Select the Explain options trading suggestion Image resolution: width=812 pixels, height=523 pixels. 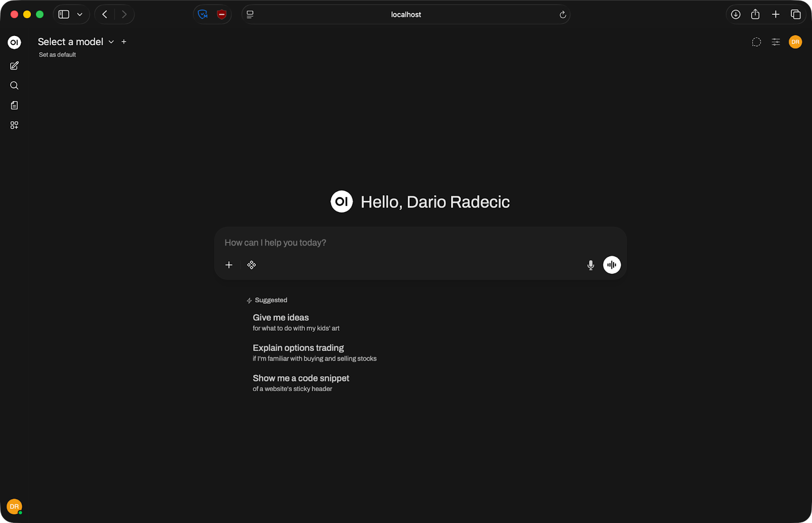[x=298, y=347]
